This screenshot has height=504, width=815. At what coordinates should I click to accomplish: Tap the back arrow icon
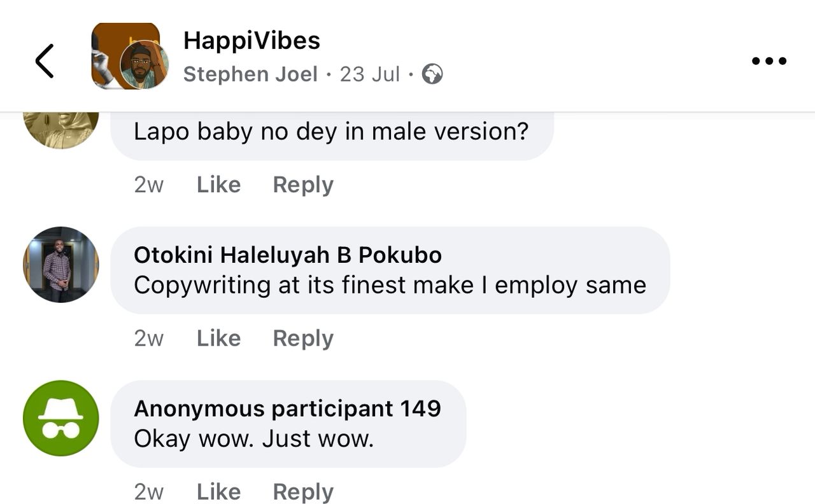coord(45,61)
